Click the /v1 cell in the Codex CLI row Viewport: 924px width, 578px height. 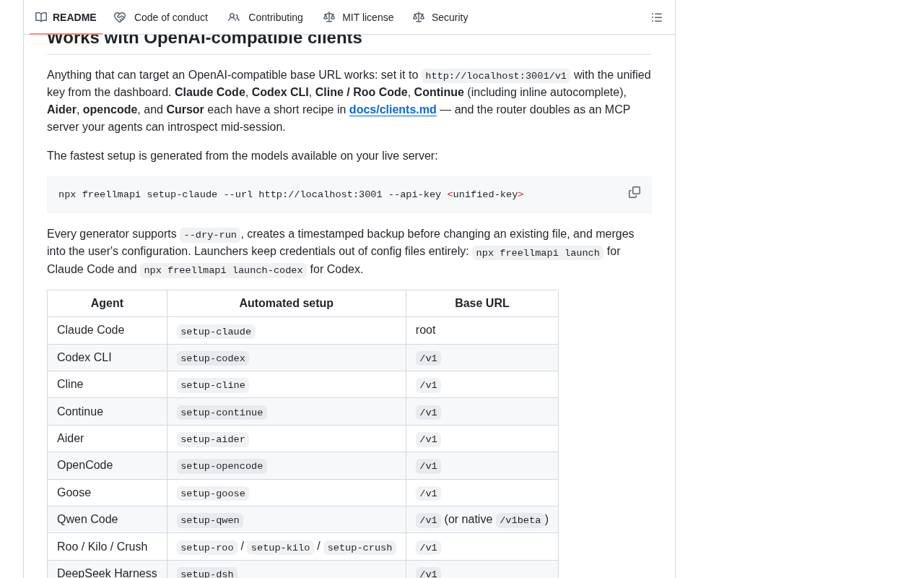(x=482, y=358)
